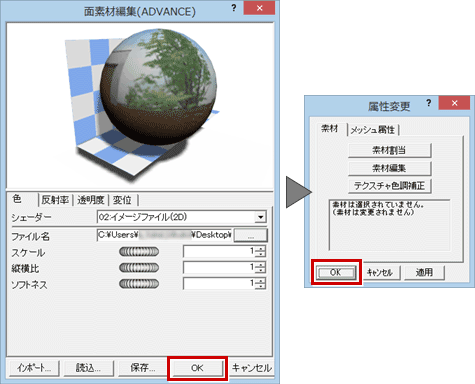This screenshot has height=384, width=475.
Task: Click the 素材編集 button
Action: 390,168
